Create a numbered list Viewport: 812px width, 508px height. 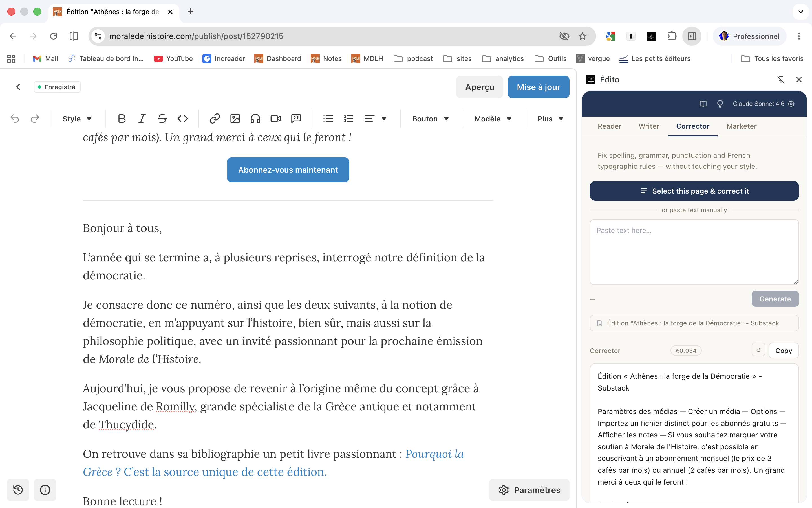348,119
